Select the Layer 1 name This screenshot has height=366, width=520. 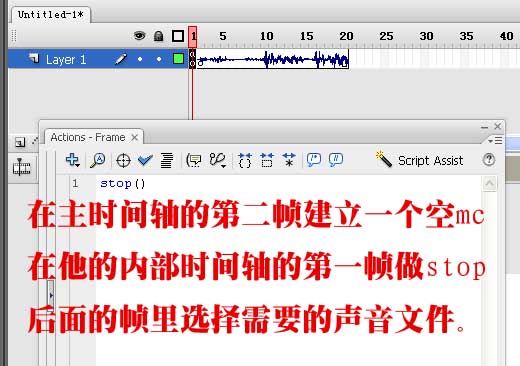tap(66, 60)
